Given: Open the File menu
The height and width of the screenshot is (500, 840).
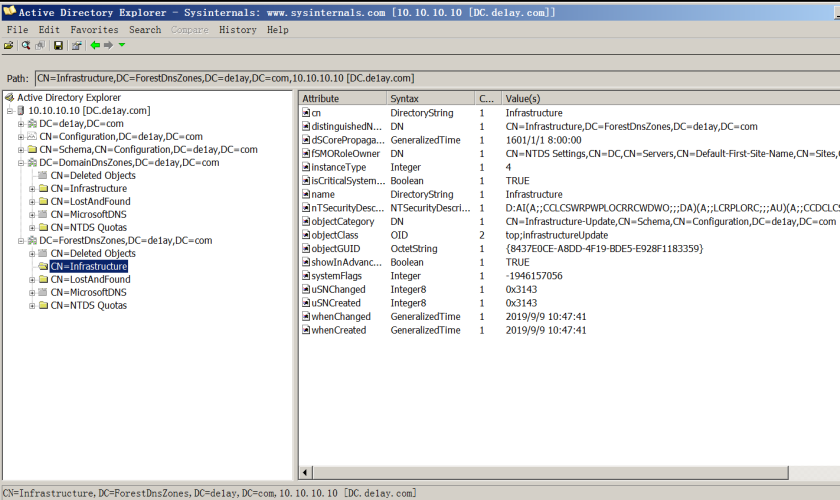Looking at the screenshot, I should point(17,30).
